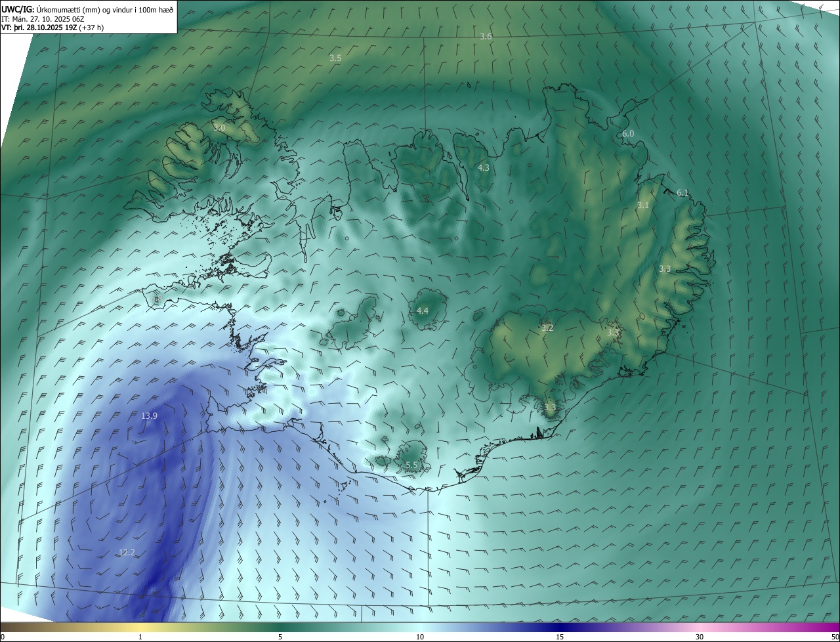Click the color scale tick label 10
Viewport: 840px width, 642px height.
point(420,637)
